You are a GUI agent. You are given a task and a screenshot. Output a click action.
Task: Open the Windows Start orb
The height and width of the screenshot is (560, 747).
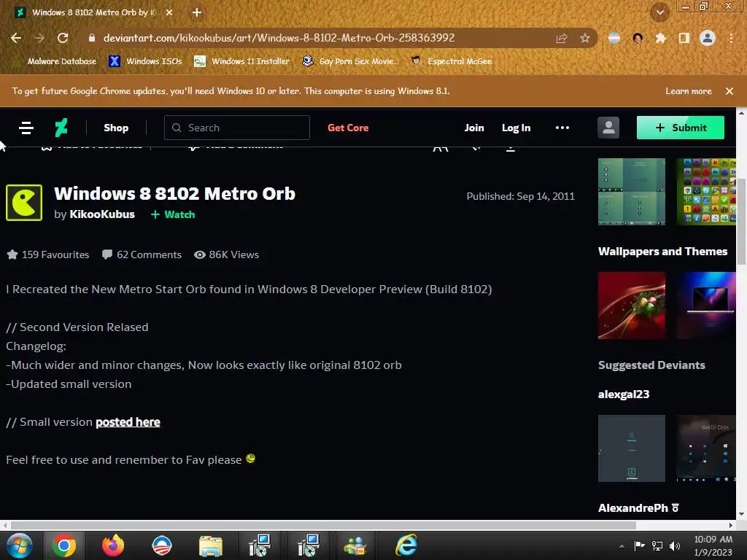[x=20, y=545]
